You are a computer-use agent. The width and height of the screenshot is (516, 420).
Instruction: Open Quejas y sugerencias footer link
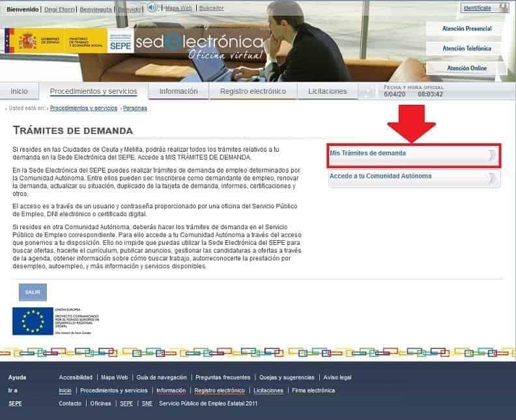[x=287, y=378]
